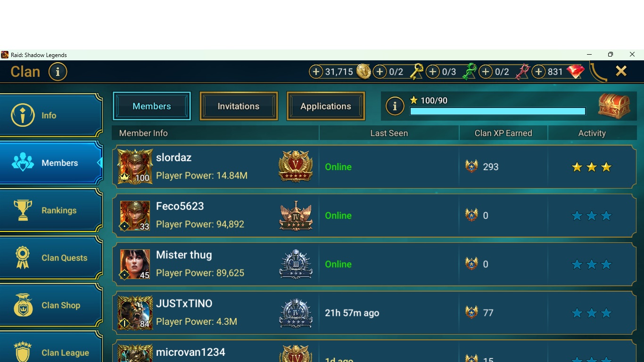Buy gems using plus next to 831
This screenshot has height=362, width=644.
539,72
